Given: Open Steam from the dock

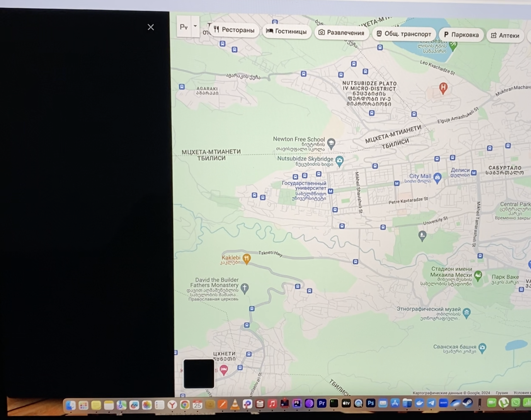Looking at the screenshot, I should tap(468, 403).
